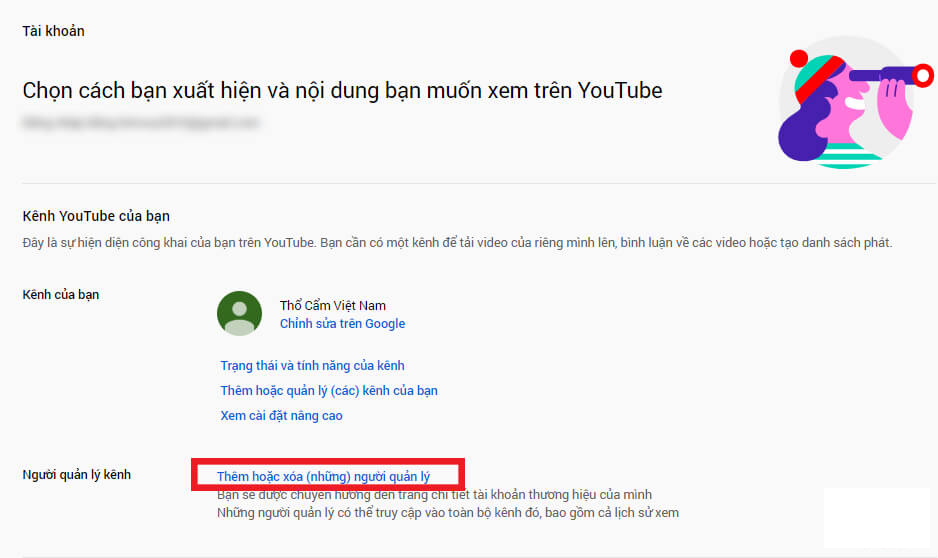Click the paragraph starting Đây là sự hiện diện
938x558 pixels.
point(457,243)
